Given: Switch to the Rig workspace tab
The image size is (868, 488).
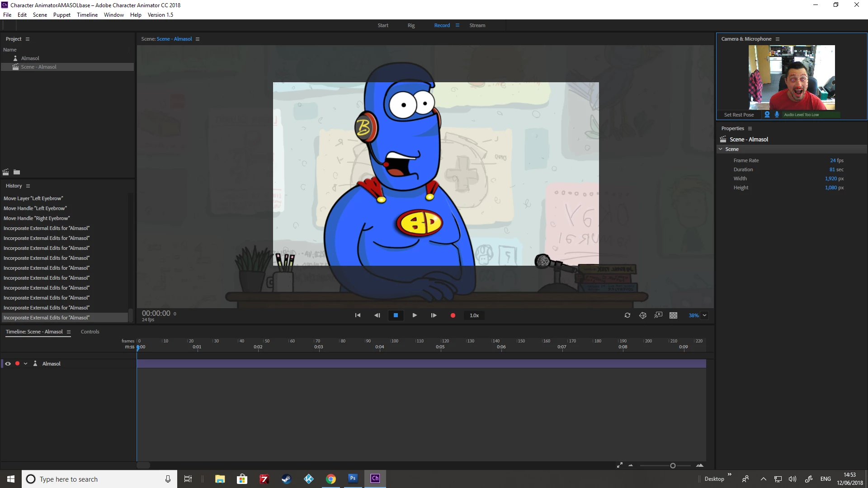Looking at the screenshot, I should pos(411,25).
